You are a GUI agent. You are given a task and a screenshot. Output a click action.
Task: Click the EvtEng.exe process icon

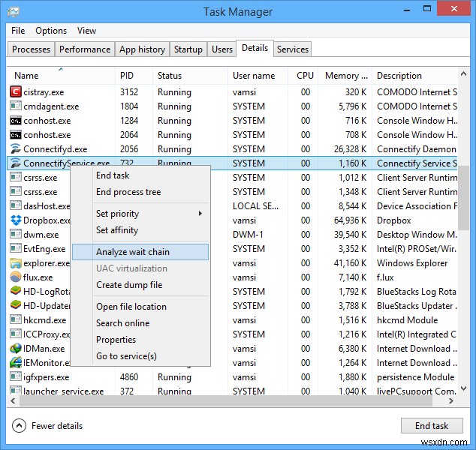pos(16,249)
